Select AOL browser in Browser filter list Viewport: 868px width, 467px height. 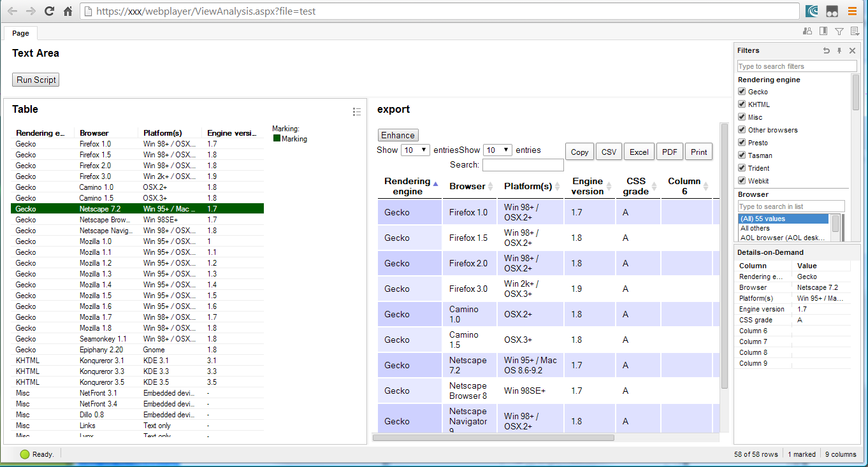(x=783, y=238)
